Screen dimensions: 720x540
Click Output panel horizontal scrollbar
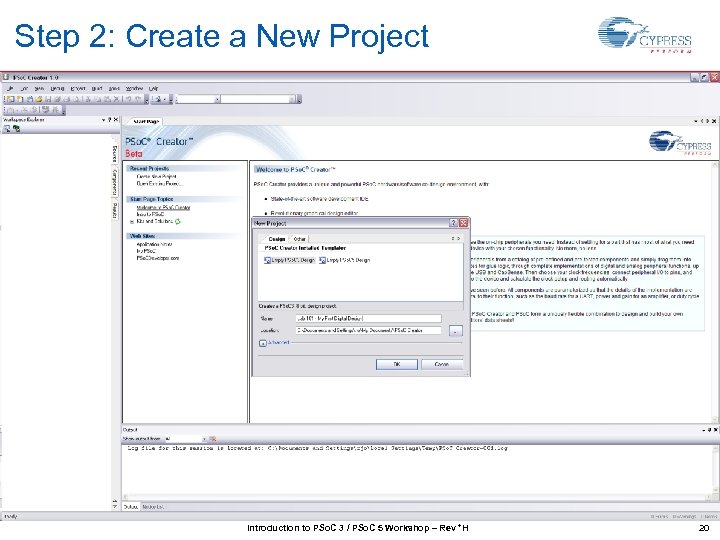pos(418,497)
